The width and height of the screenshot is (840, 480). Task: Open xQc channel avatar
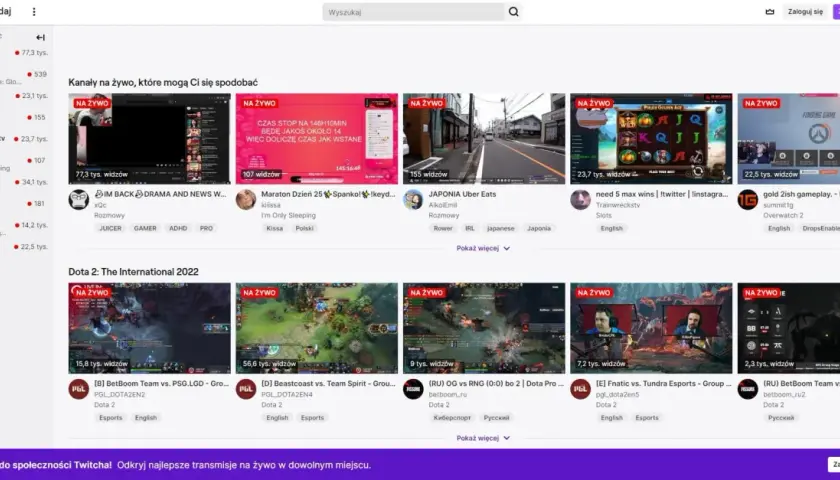79,200
